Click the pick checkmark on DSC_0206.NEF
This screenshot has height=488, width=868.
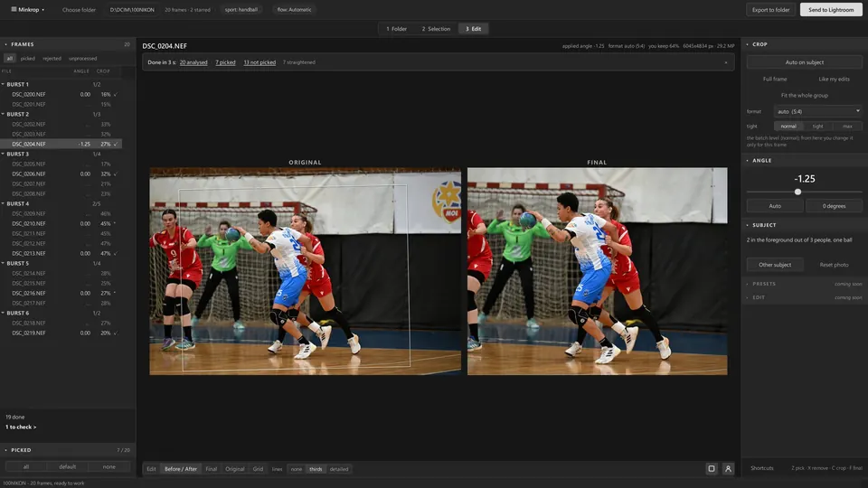pyautogui.click(x=116, y=174)
